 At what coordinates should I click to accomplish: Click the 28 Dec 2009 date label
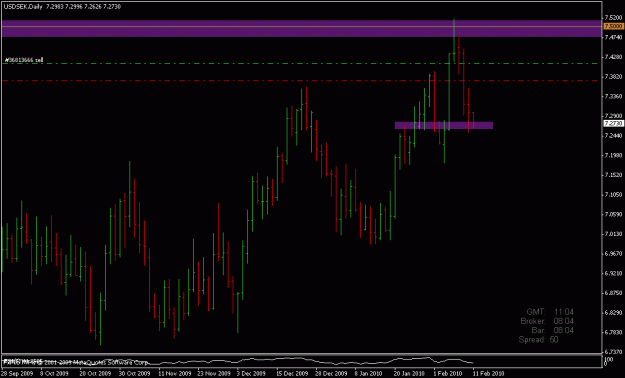coord(331,374)
